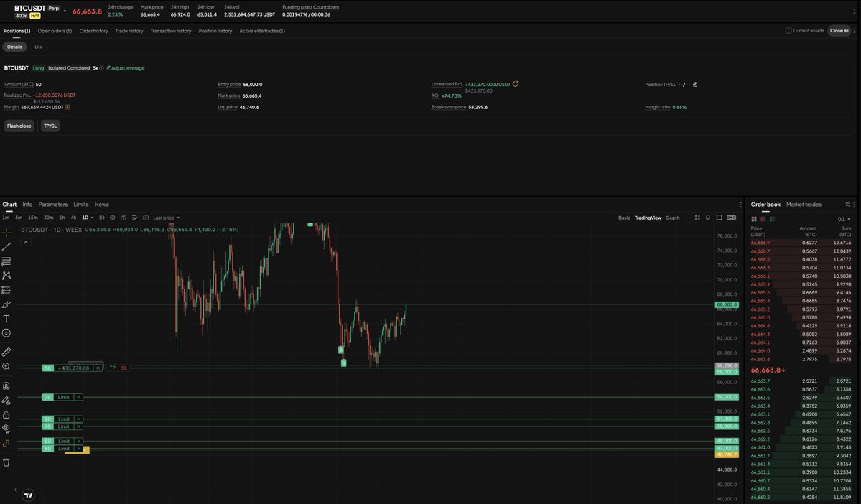
Task: Open the Parameters tab
Action: click(52, 205)
